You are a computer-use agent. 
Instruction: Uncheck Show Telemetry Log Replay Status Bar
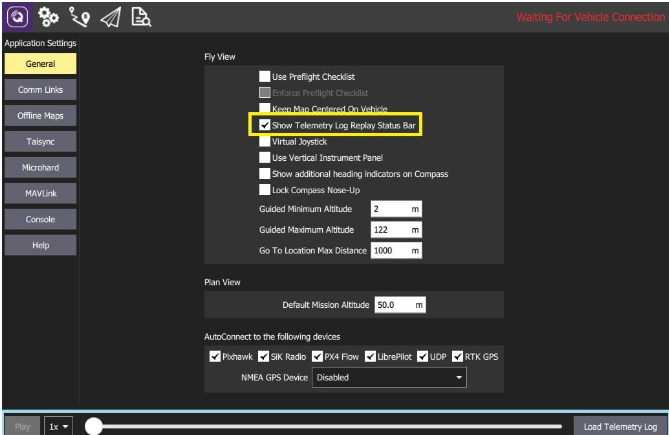click(x=265, y=126)
